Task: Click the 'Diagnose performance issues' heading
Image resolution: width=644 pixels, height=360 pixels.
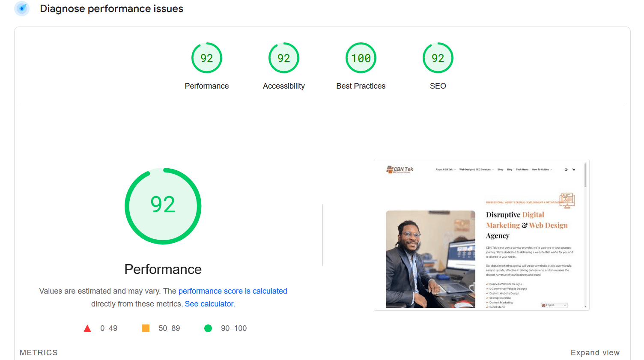Action: click(x=111, y=9)
